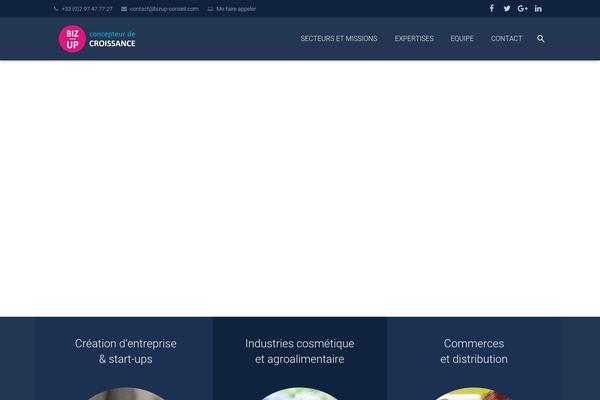Open the Facebook social icon
This screenshot has width=600, height=400.
tap(492, 8)
